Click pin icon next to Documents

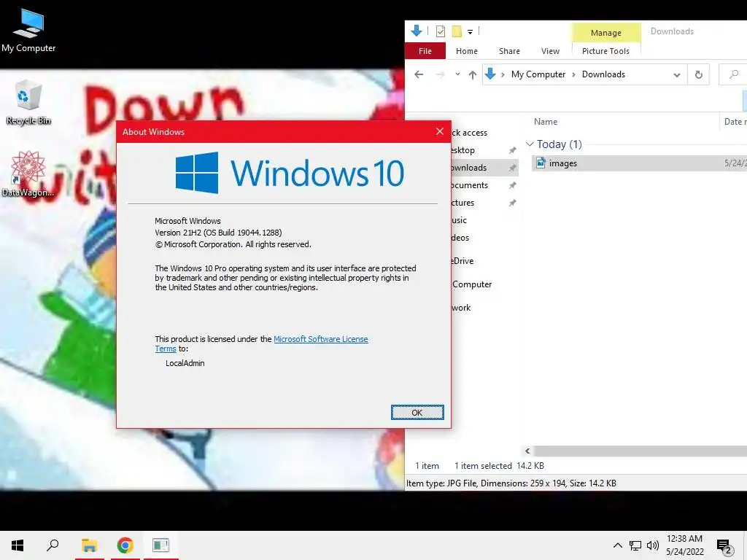[x=512, y=185]
